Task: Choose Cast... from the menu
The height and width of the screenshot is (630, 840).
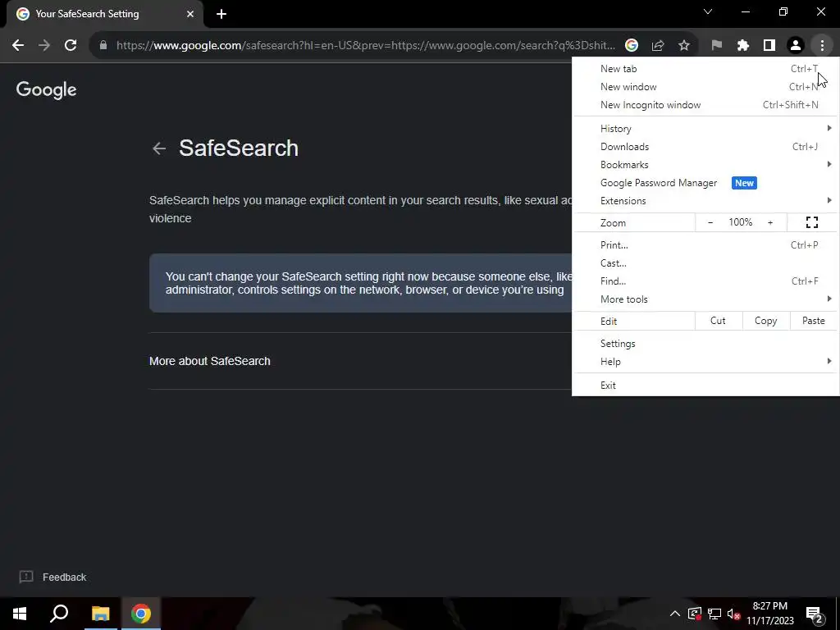Action: point(705,263)
